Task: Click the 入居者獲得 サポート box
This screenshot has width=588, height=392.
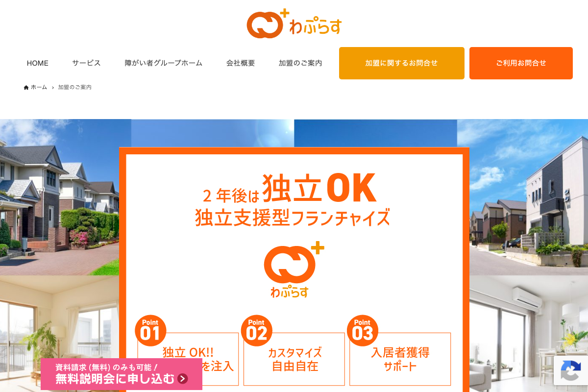Action: tap(400, 359)
